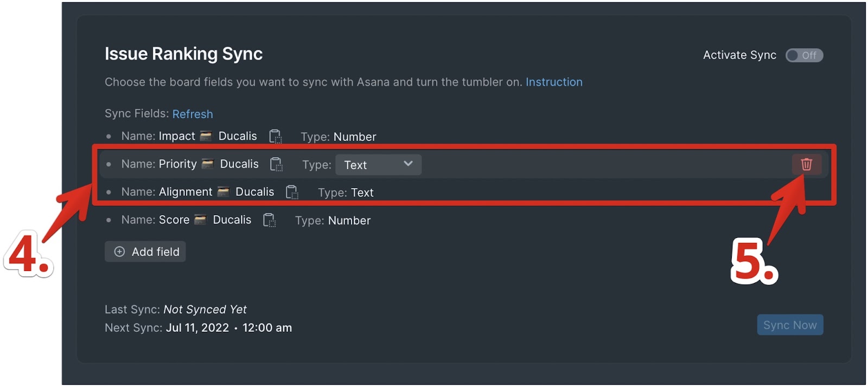Add a new sync field

tap(145, 251)
